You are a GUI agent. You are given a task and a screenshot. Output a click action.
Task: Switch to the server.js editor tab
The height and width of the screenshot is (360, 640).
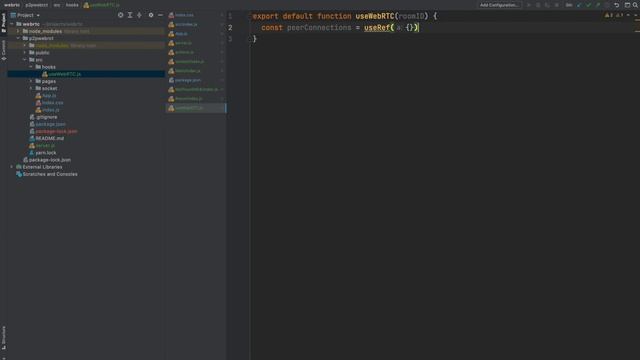coord(196,43)
